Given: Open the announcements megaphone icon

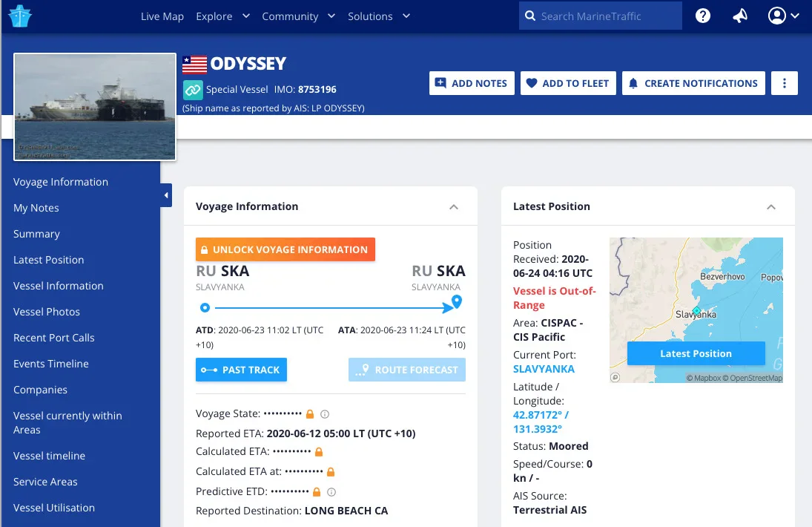Looking at the screenshot, I should click(740, 16).
